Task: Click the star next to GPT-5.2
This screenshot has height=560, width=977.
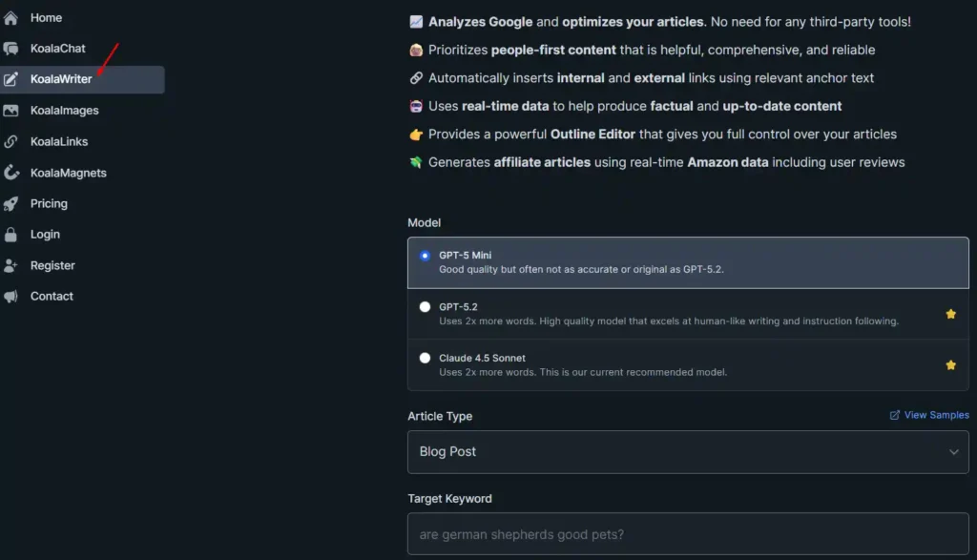Action: [950, 313]
